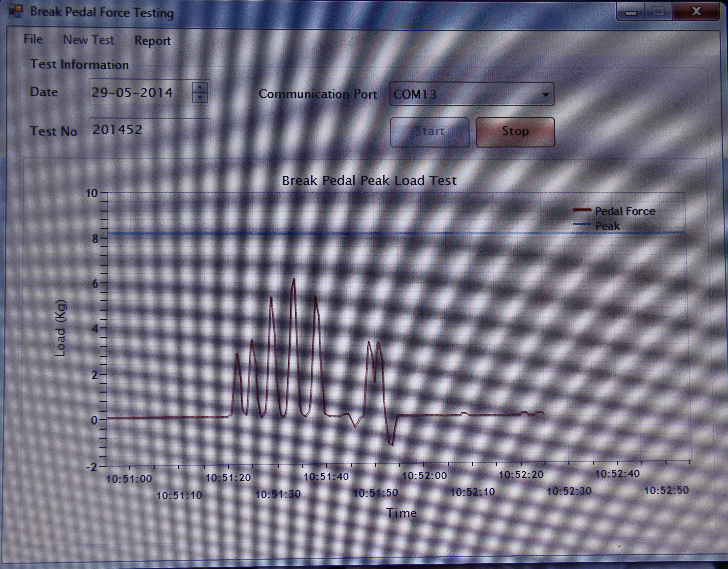Screen dimensions: 728x569
Task: Decrease the date with the down arrow
Action: pyautogui.click(x=200, y=97)
